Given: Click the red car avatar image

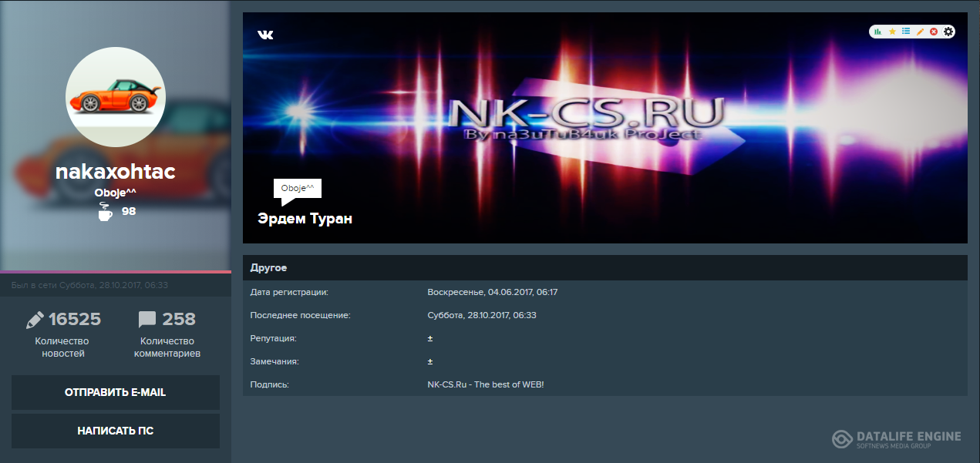Looking at the screenshot, I should pos(116,96).
